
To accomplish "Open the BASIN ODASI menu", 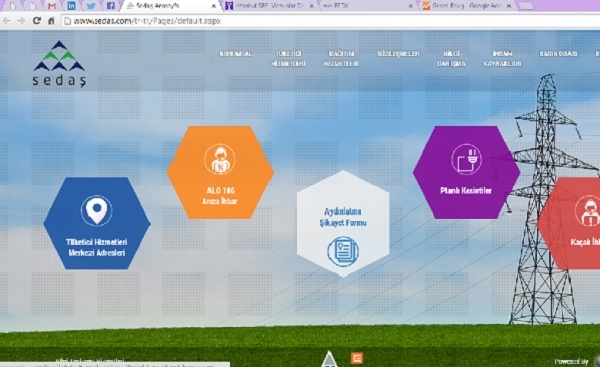I will click(558, 54).
